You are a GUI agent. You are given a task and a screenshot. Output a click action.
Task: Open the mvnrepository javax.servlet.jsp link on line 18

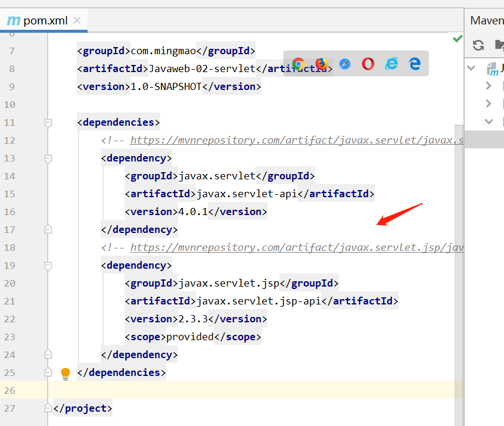[x=297, y=248]
